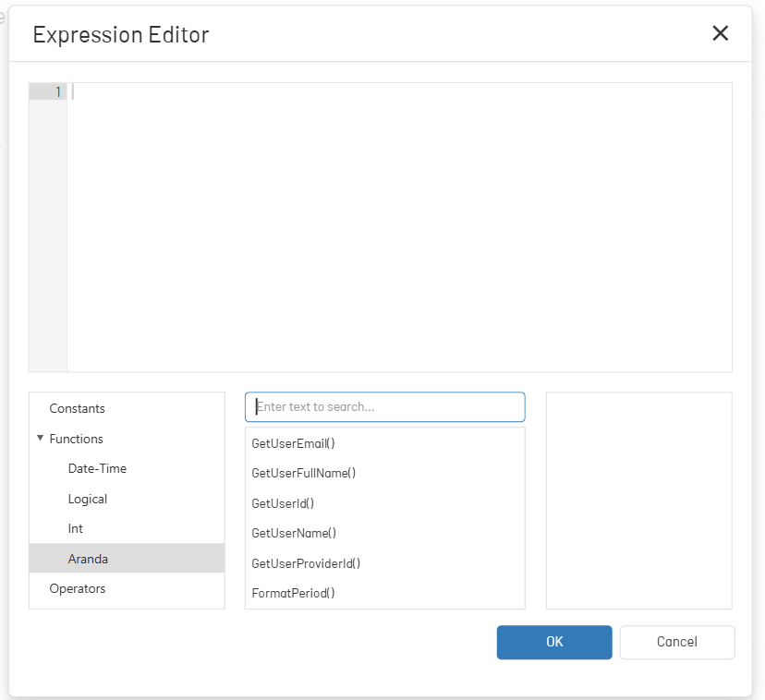Select the FormatPeriod() function
Image resolution: width=765 pixels, height=700 pixels.
[x=293, y=593]
